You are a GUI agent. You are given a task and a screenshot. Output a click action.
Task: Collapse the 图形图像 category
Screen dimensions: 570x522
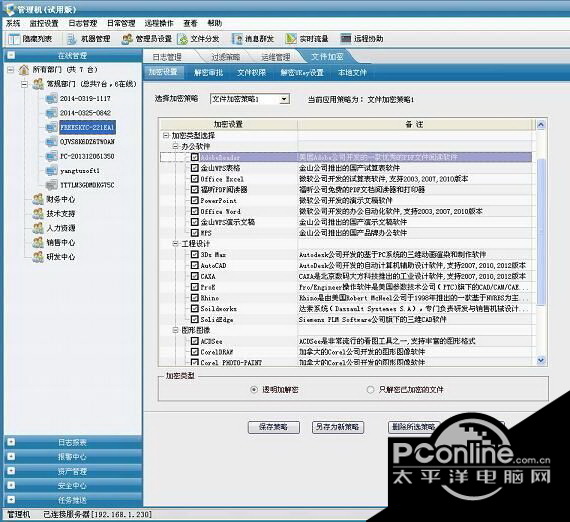pyautogui.click(x=175, y=330)
